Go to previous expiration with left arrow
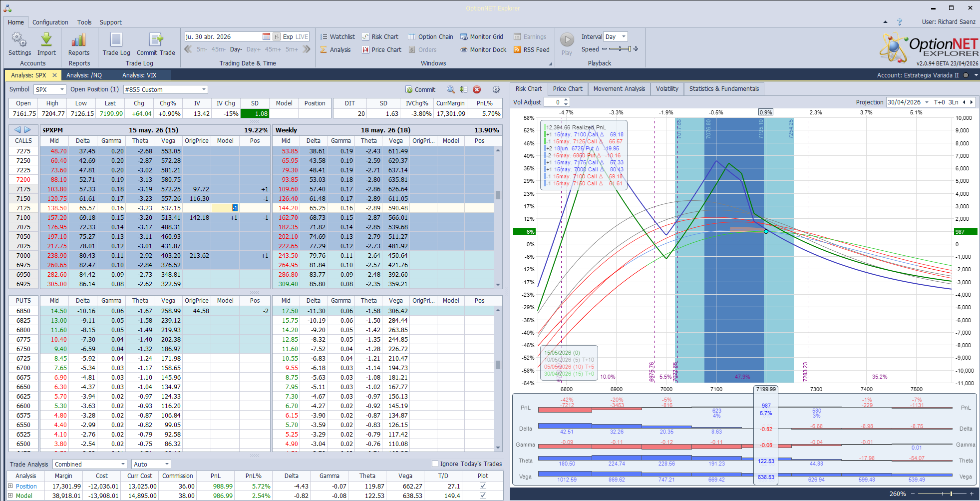The height and width of the screenshot is (501, 980). (x=17, y=130)
